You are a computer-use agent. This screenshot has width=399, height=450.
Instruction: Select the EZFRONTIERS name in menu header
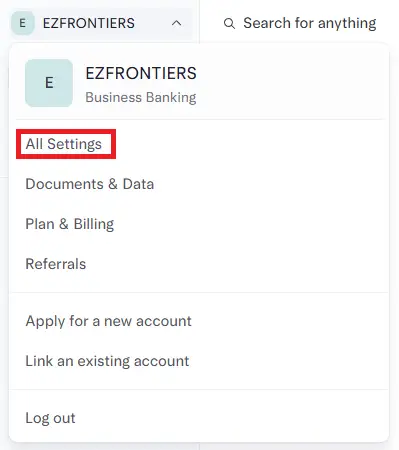coord(141,73)
